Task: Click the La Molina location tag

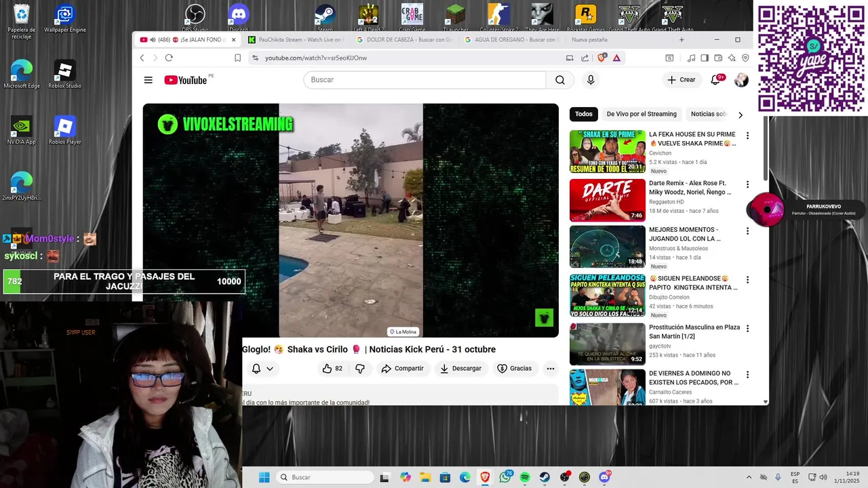Action: [x=403, y=331]
